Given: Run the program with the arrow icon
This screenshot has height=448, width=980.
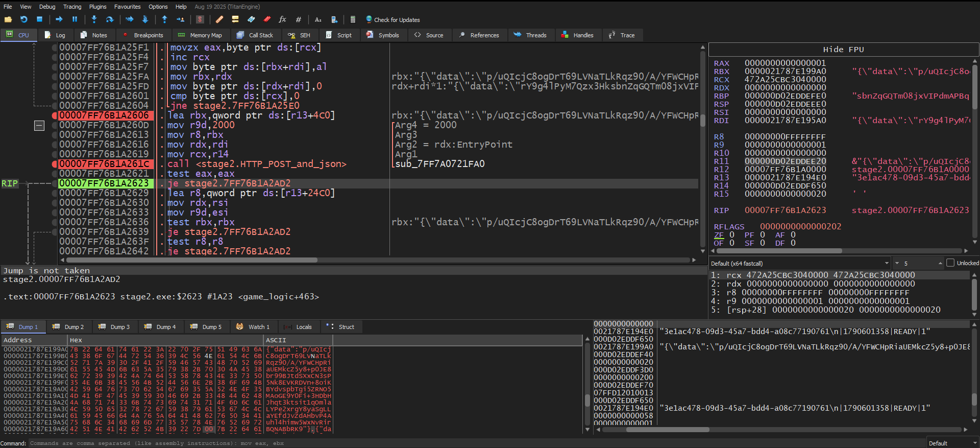Looking at the screenshot, I should (x=59, y=19).
